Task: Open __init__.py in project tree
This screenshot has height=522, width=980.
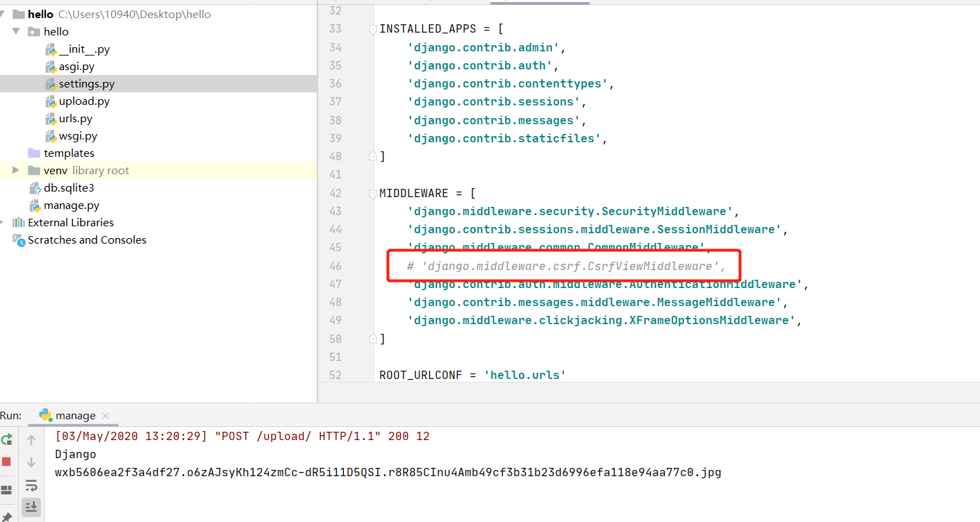Action: point(158,49)
